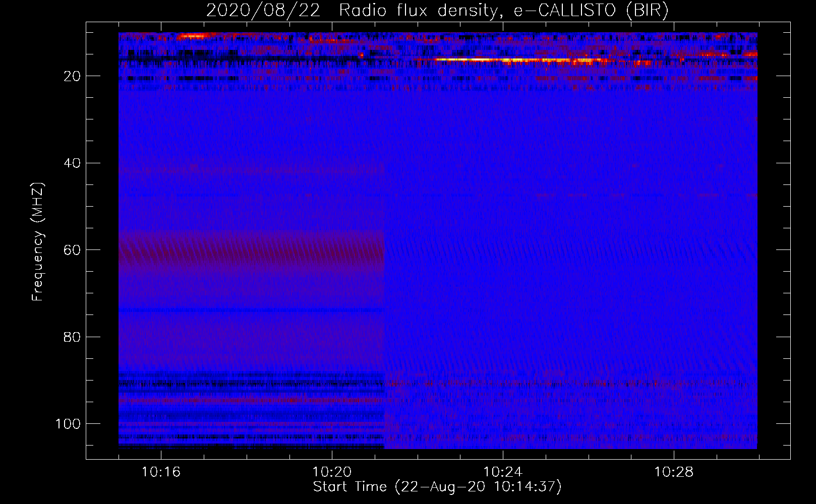Click the 'Start Time (22-Aug-20 10:14:37)' label
Viewport: 816px width, 504px height.
[437, 487]
